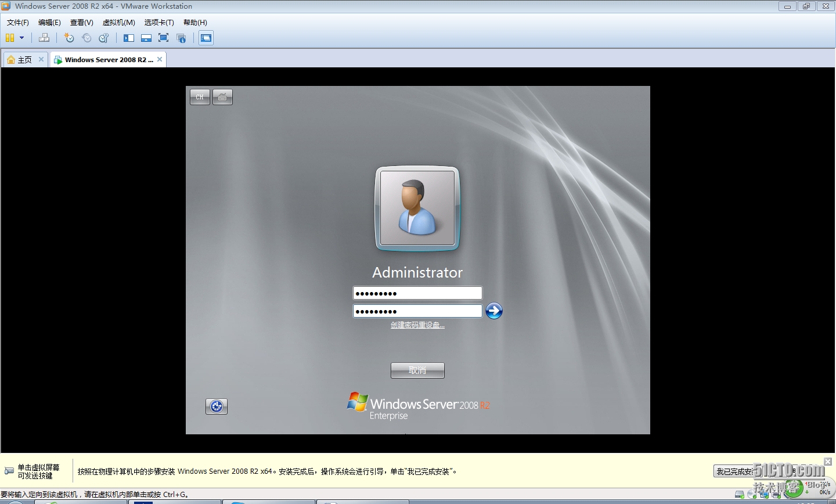This screenshot has width=836, height=504.
Task: Switch to console view toolbar button
Action: point(206,38)
